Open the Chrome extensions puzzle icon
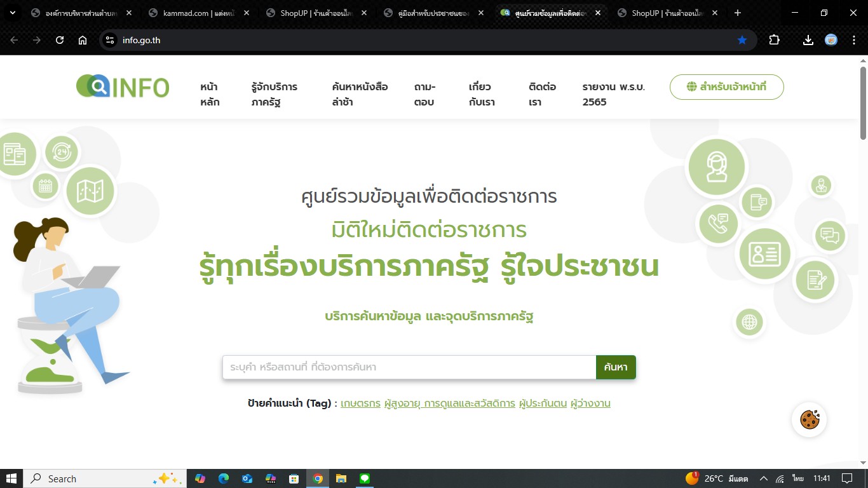The height and width of the screenshot is (488, 868). pyautogui.click(x=774, y=40)
